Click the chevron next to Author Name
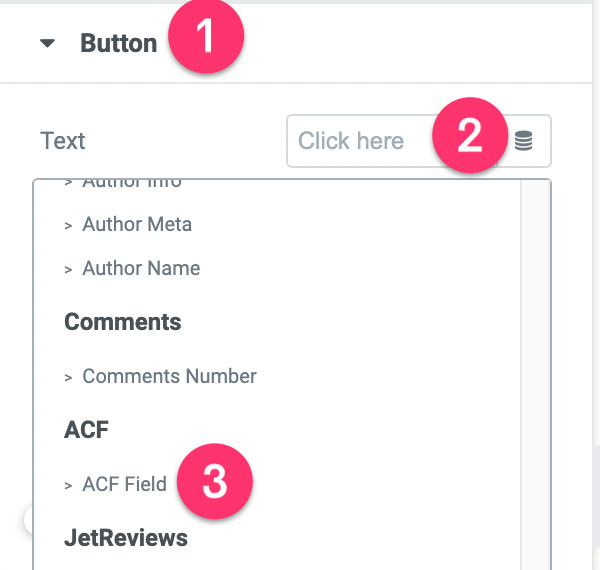This screenshot has width=600, height=570. pos(68,269)
